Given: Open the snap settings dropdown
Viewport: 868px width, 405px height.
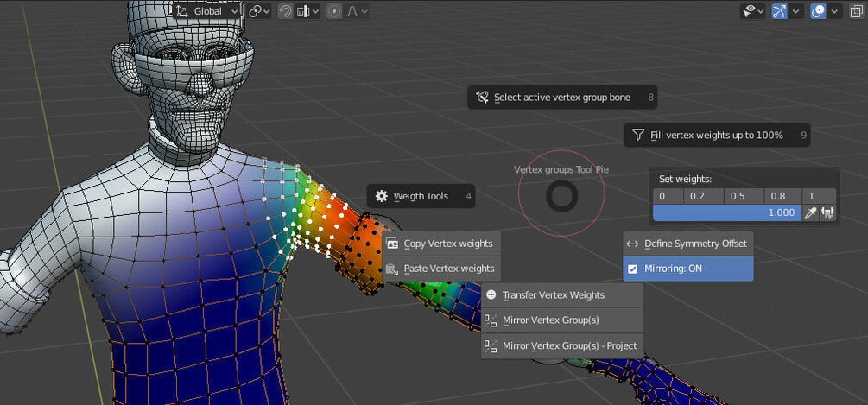Looking at the screenshot, I should coord(307,11).
